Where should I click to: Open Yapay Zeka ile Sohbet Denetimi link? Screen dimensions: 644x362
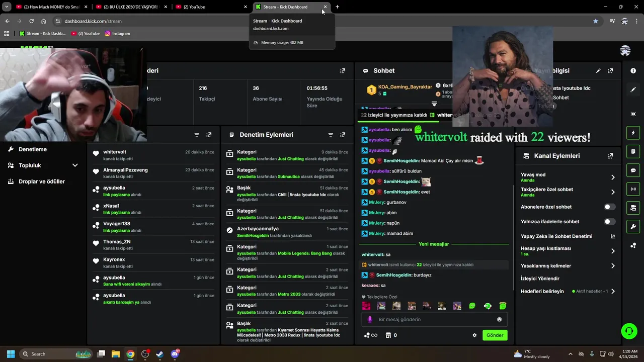pyautogui.click(x=568, y=236)
